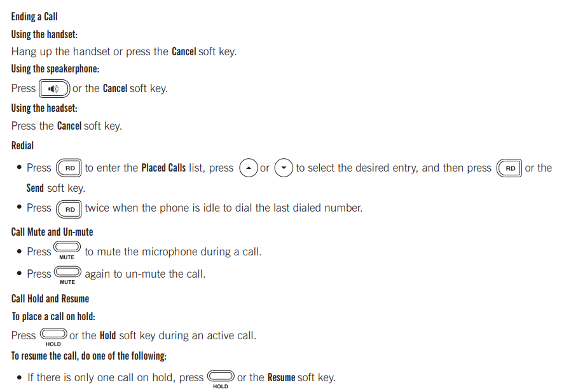Click the 'Redial' section heading

23,145
